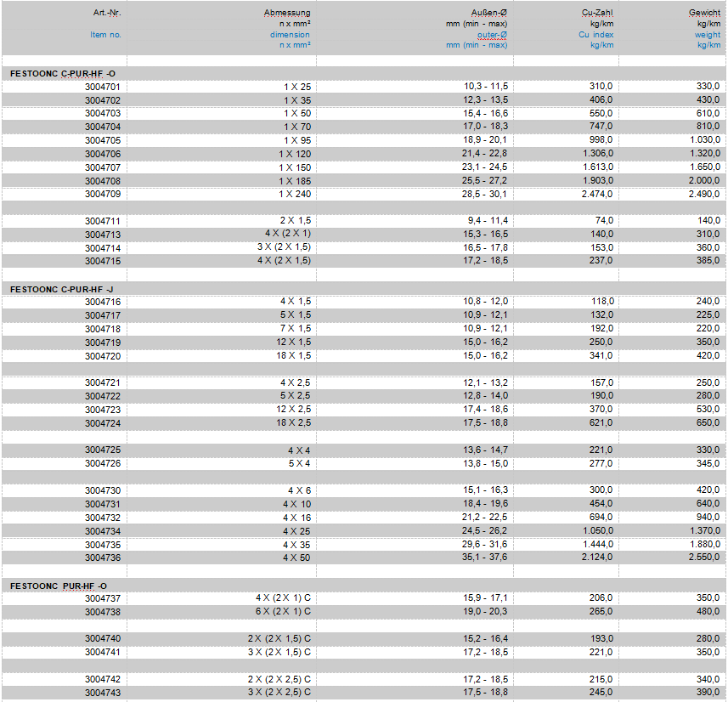This screenshot has width=728, height=702.
Task: Click dimension cell '1 X 35'
Action: tap(297, 100)
